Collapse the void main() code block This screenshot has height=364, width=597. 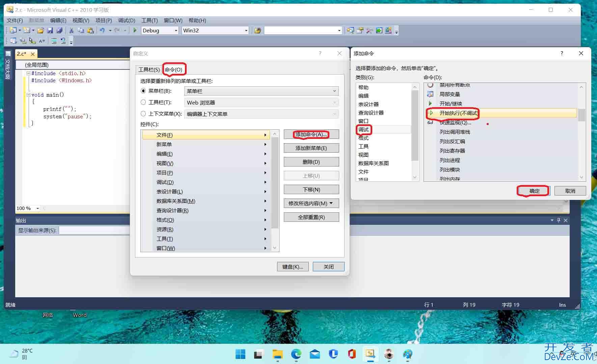point(28,95)
